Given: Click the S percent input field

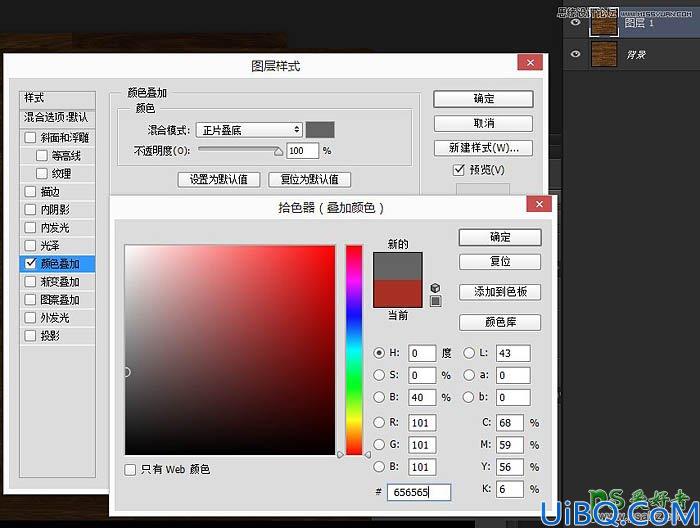Looking at the screenshot, I should pyautogui.click(x=422, y=375).
